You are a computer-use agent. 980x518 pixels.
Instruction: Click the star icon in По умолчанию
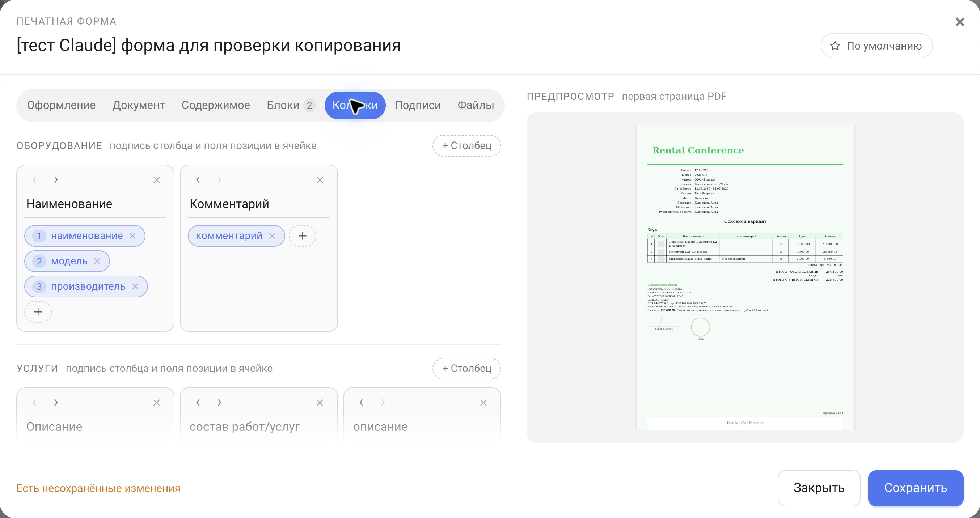point(835,46)
